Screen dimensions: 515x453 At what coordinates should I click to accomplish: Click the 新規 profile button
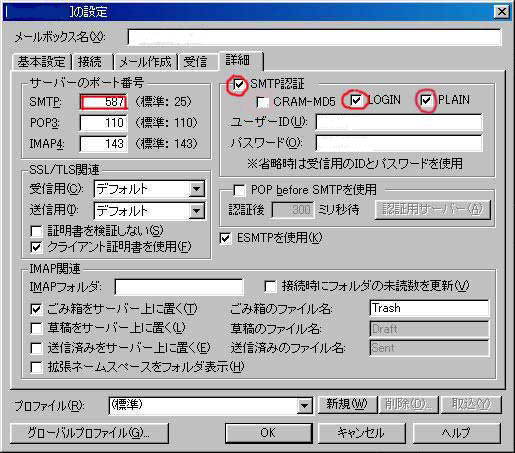click(x=347, y=405)
